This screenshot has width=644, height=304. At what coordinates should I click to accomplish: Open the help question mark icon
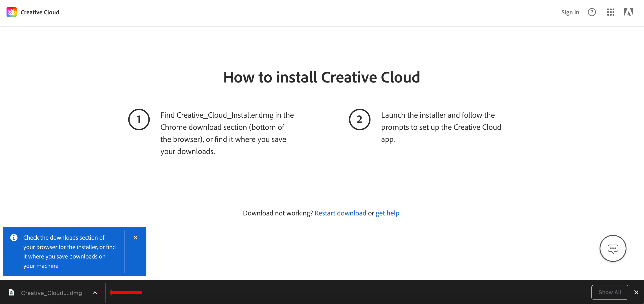point(592,12)
